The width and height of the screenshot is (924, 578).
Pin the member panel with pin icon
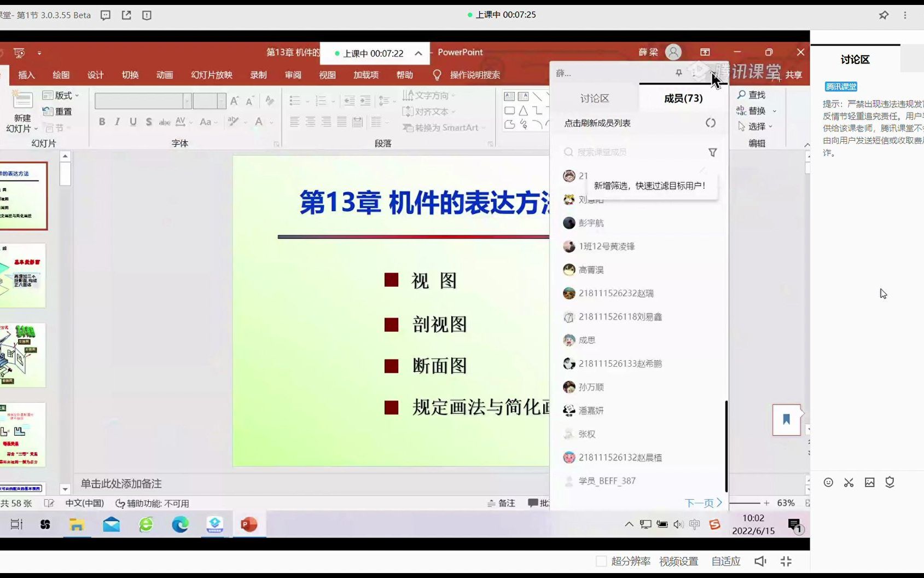[x=678, y=73]
